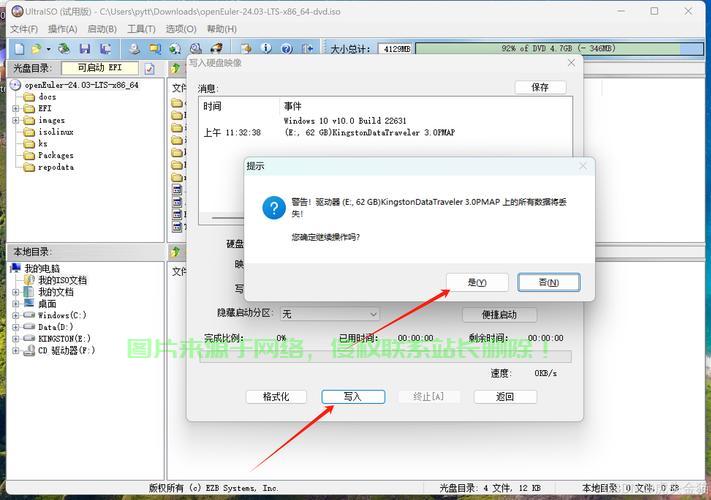Click the New file toolbar icon
Screen dimensions: 711x500
pyautogui.click(x=17, y=48)
